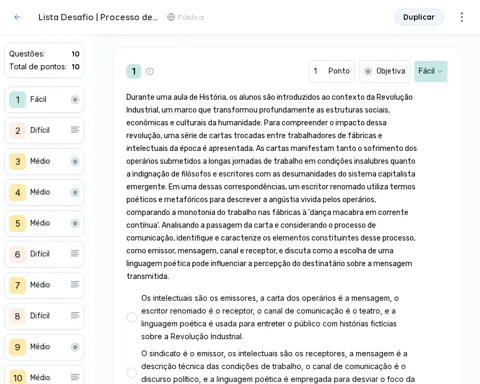Image resolution: width=480 pixels, height=384 pixels.
Task: Click the essay lines icon in question 2 row
Action: click(75, 130)
